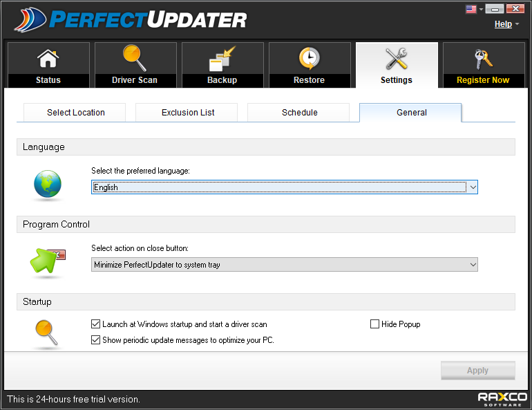Screen dimensions: 532x410
Task: Click 'Select the preferred language:' label
Action: click(x=140, y=171)
